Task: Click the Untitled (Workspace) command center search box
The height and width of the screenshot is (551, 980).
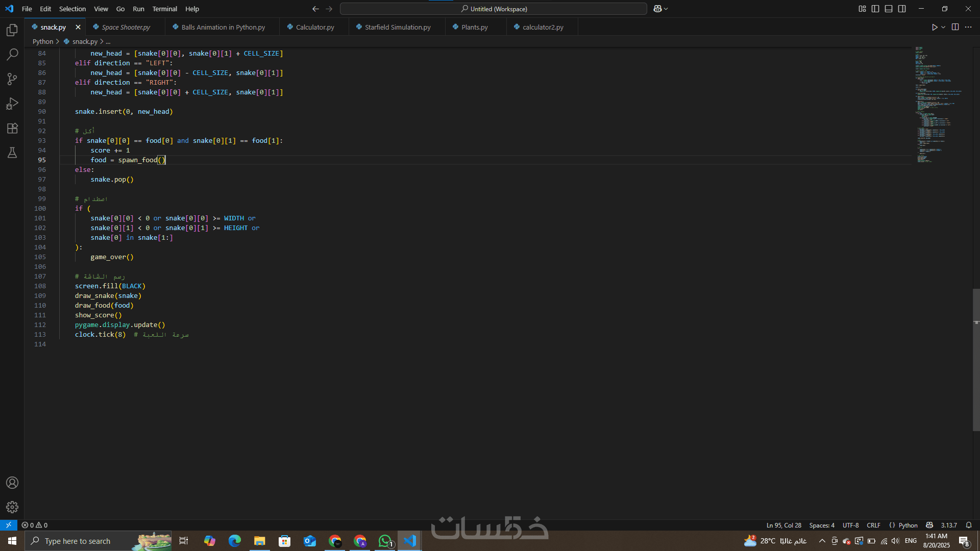Action: point(493,9)
